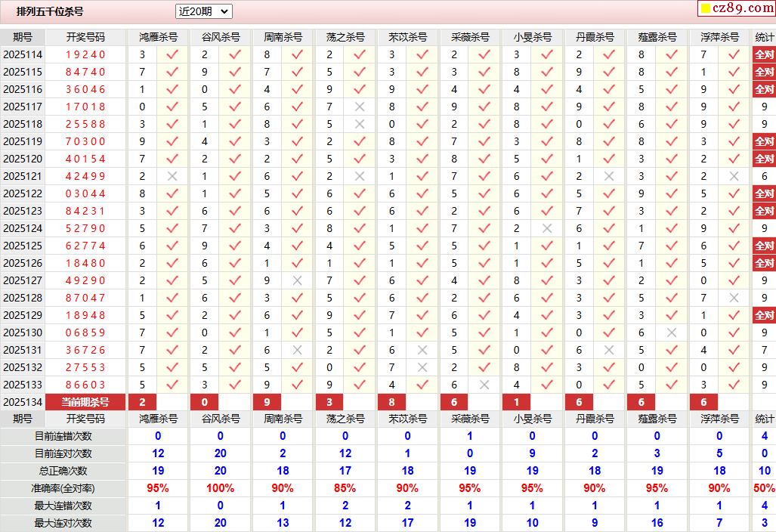776x532 pixels.
Task: Click the 全对 badge in row 2025119
Action: click(764, 141)
